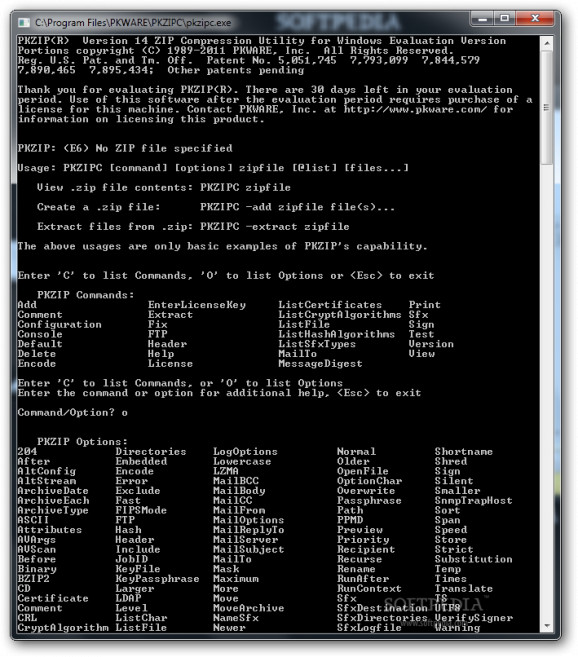578x657 pixels.
Task: Click the empty scrollbar track below the thumb
Action: 547,392
